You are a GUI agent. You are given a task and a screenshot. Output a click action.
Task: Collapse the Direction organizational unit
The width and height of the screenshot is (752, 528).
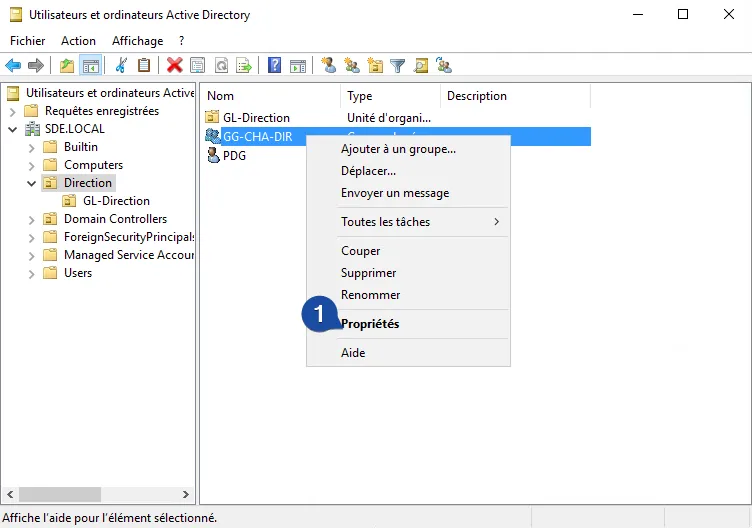[32, 183]
